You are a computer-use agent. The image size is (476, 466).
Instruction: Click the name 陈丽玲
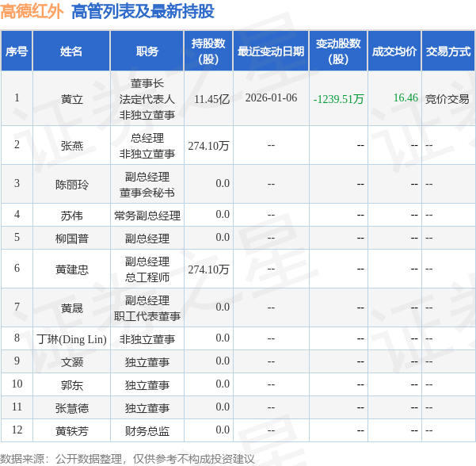point(72,185)
